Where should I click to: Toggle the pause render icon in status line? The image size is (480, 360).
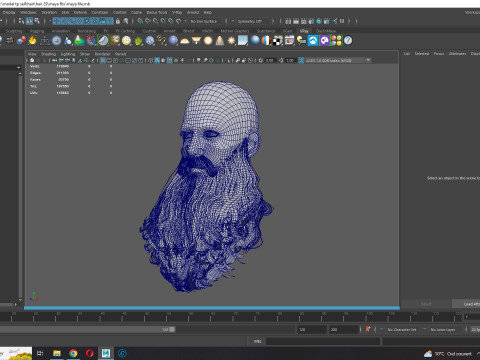click(x=342, y=21)
